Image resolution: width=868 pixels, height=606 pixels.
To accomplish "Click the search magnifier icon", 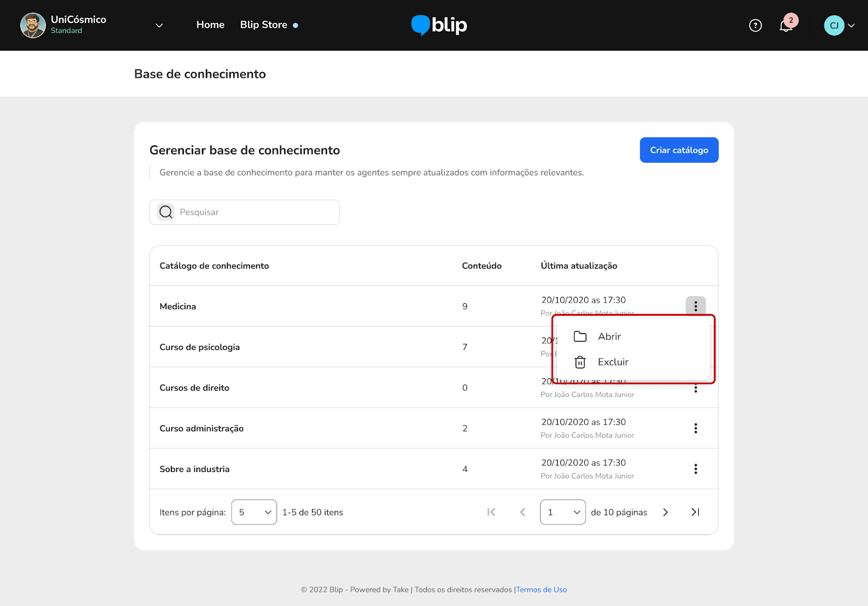I will coord(166,212).
